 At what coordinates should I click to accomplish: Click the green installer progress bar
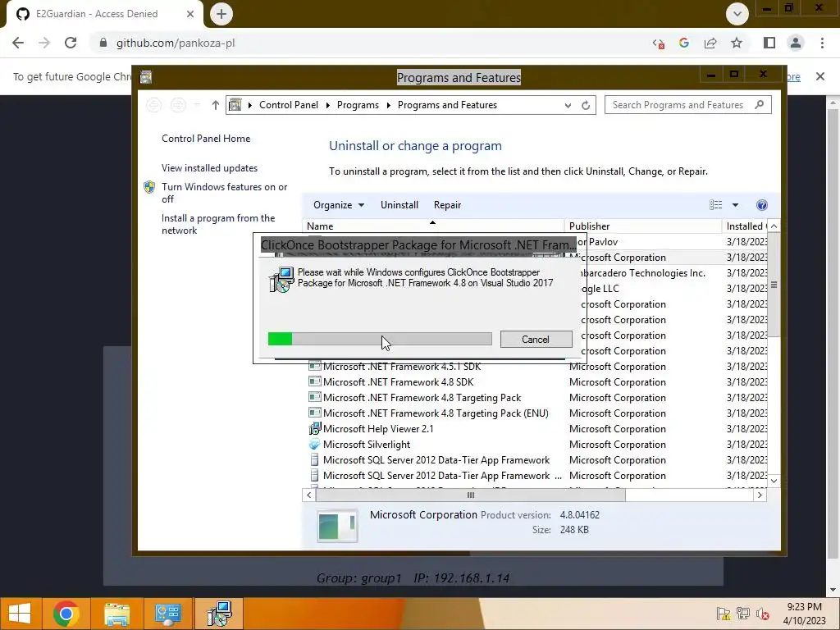click(x=380, y=339)
